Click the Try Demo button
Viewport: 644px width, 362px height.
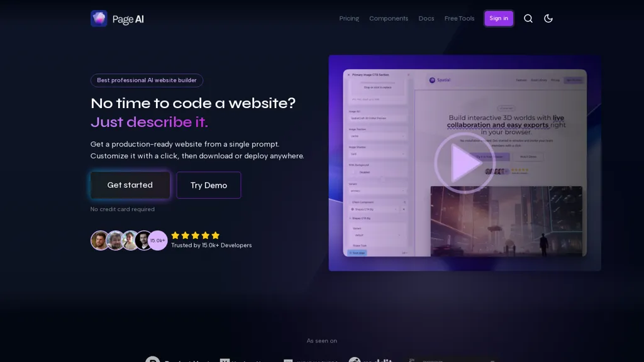coord(209,185)
